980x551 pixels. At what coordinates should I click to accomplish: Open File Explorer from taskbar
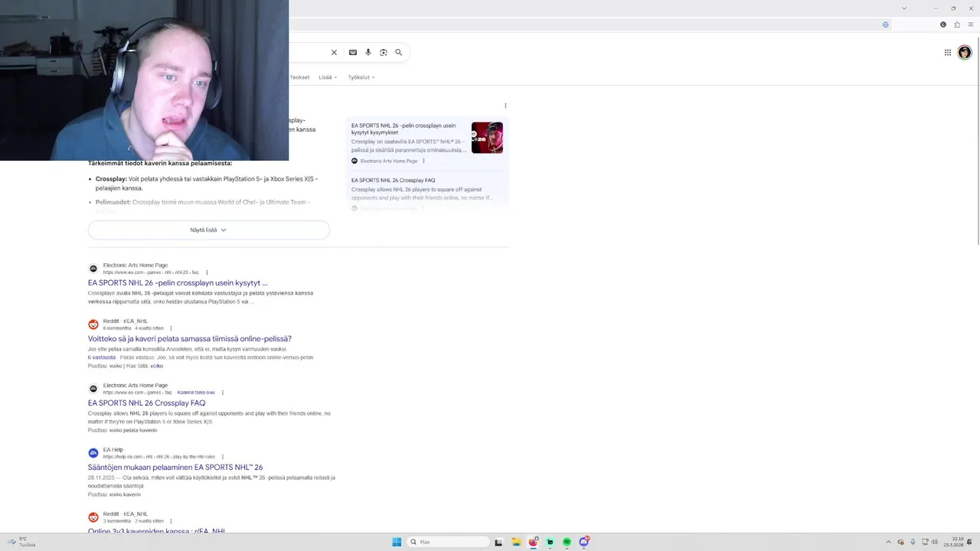click(x=517, y=542)
